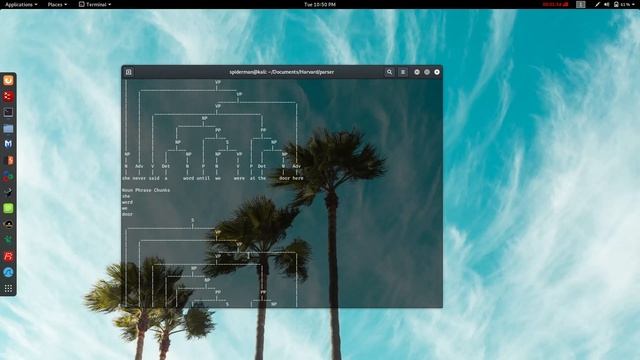Launch the orange Firefox icon at top of dock
The width and height of the screenshot is (640, 360).
(8, 80)
